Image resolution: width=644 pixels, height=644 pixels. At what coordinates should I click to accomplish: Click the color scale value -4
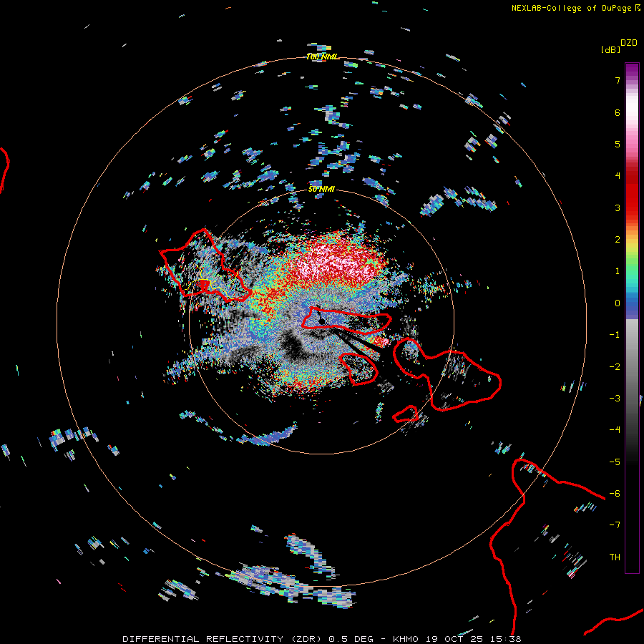615,430
